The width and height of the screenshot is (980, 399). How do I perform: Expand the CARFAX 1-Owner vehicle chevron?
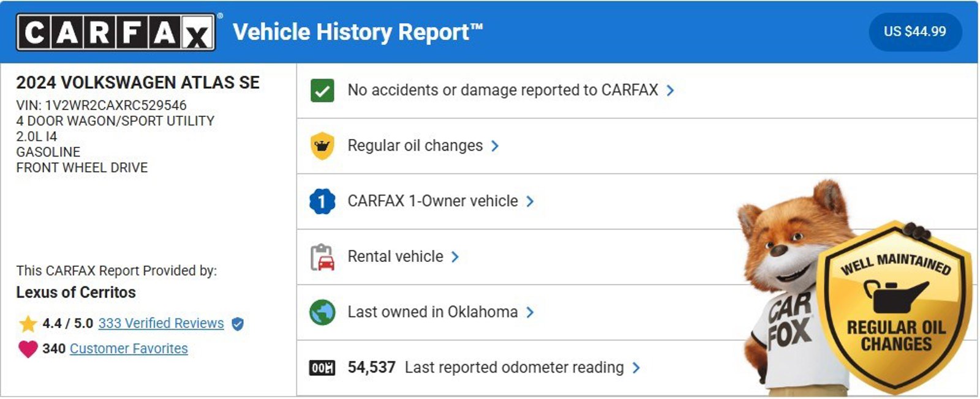(530, 201)
